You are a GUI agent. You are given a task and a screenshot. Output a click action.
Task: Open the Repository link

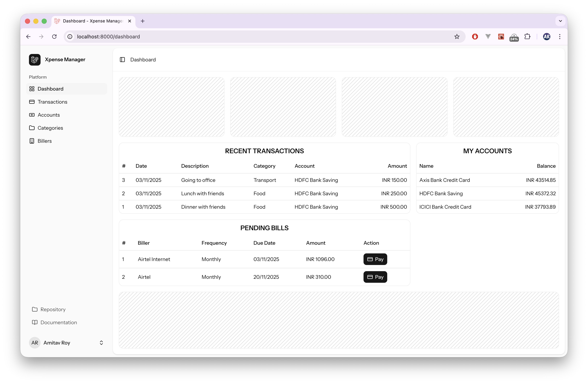coord(53,310)
